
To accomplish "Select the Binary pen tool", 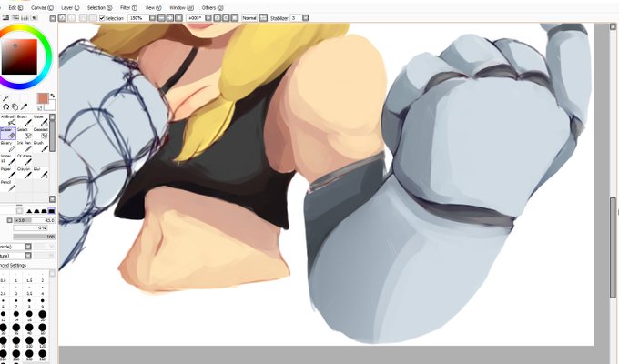I will tap(8, 147).
